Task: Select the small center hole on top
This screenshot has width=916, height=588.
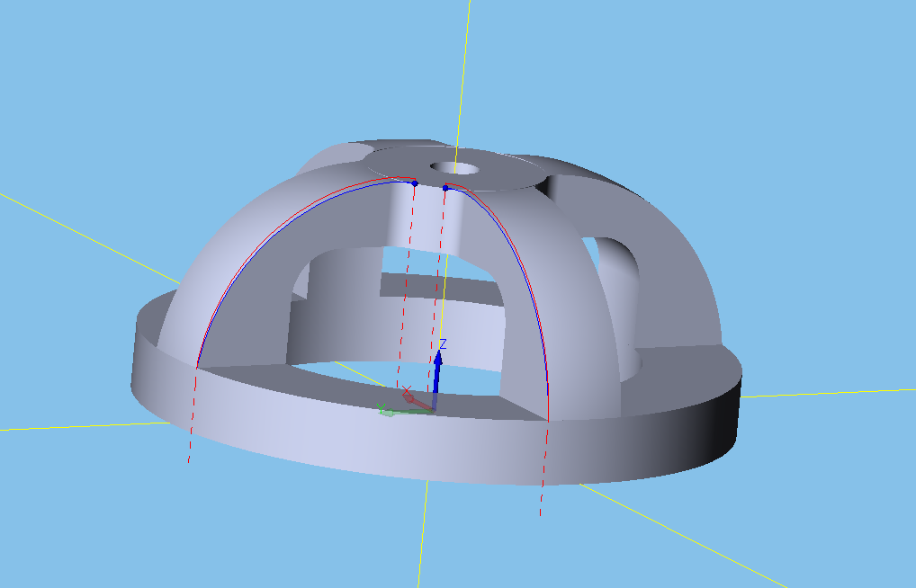Action: (454, 169)
